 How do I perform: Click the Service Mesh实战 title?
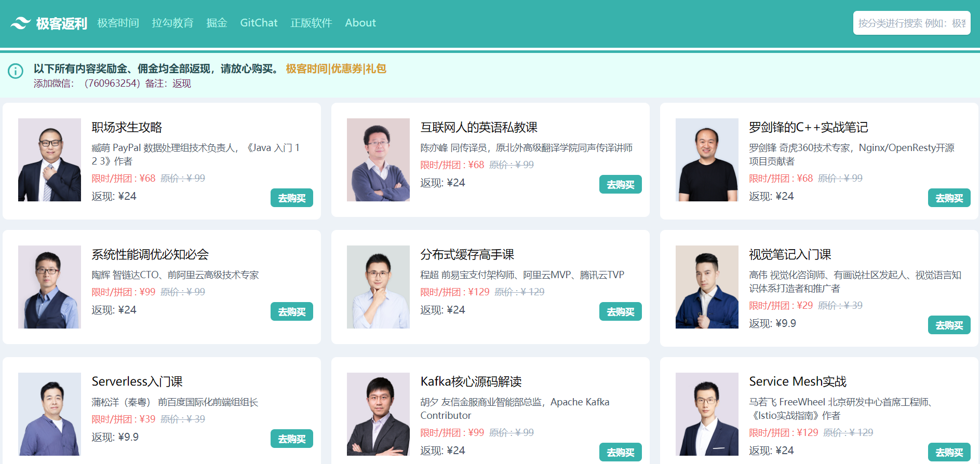[798, 381]
